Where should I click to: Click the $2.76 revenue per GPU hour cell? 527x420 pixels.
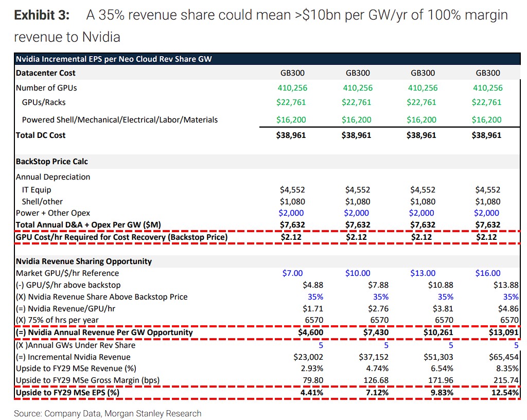(x=378, y=309)
